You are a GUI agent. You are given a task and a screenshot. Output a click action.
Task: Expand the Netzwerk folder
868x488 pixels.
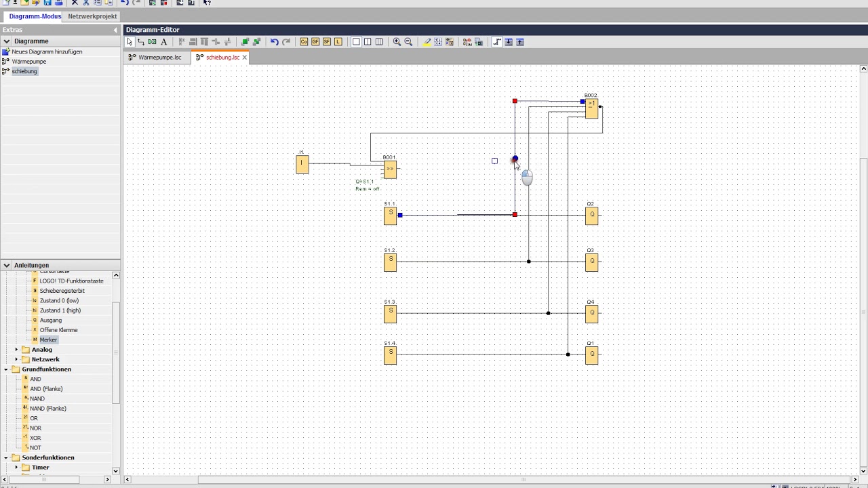pos(16,359)
